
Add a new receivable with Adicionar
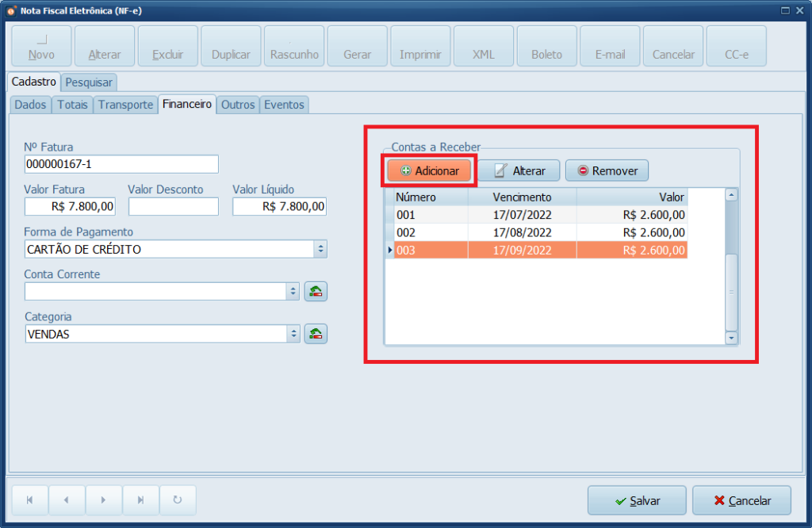click(x=430, y=170)
